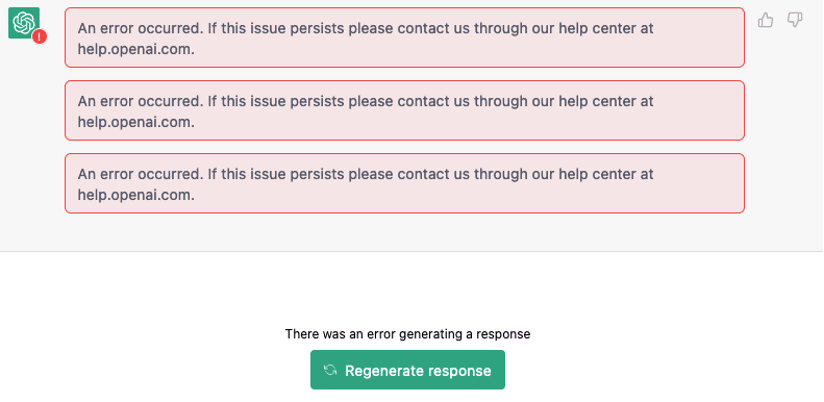Open help.openai.com in the first error
Viewport: 824px width, 402px height.
(136, 48)
